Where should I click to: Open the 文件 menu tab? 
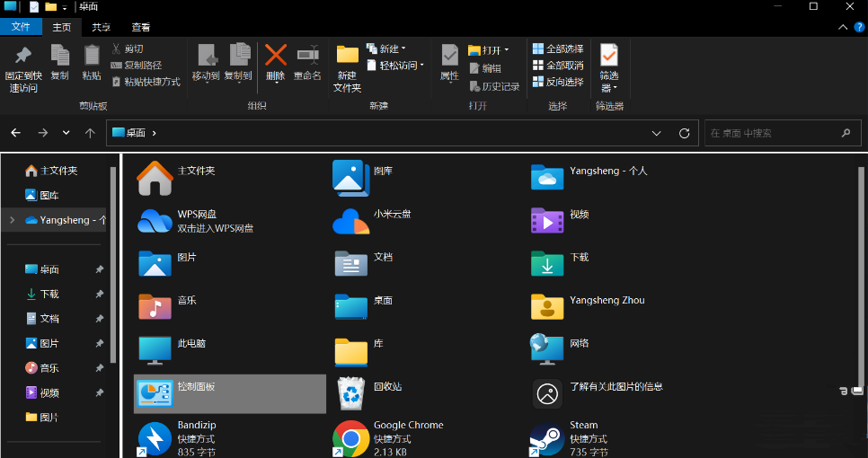[20, 28]
